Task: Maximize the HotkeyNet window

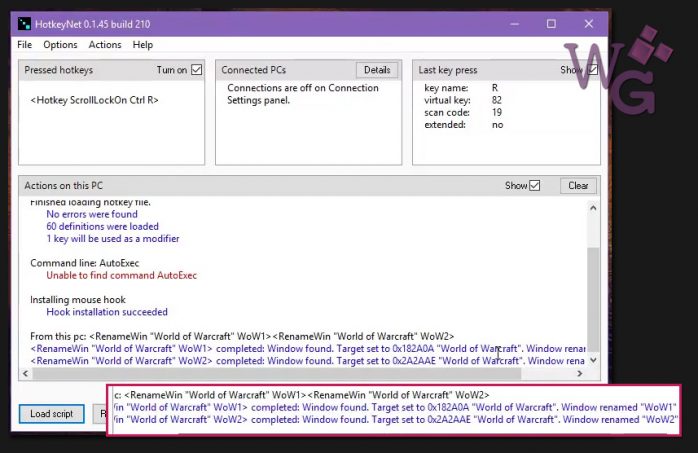Action: (x=551, y=23)
